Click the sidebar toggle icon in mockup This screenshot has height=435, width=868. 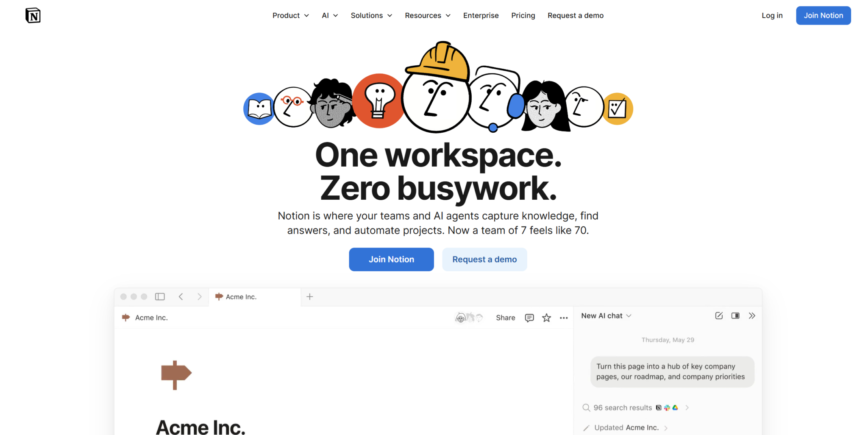pyautogui.click(x=160, y=297)
